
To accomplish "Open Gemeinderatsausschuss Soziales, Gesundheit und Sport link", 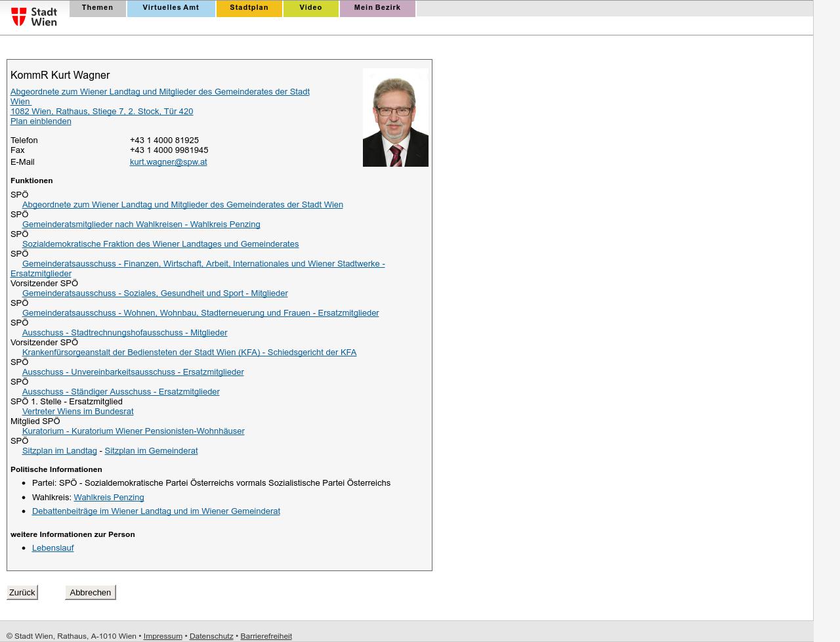I will coord(155,293).
